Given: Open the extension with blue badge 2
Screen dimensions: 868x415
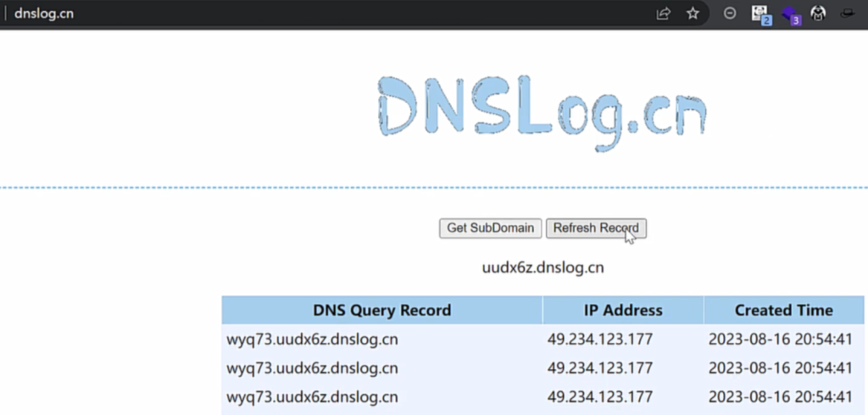Looking at the screenshot, I should [x=761, y=14].
